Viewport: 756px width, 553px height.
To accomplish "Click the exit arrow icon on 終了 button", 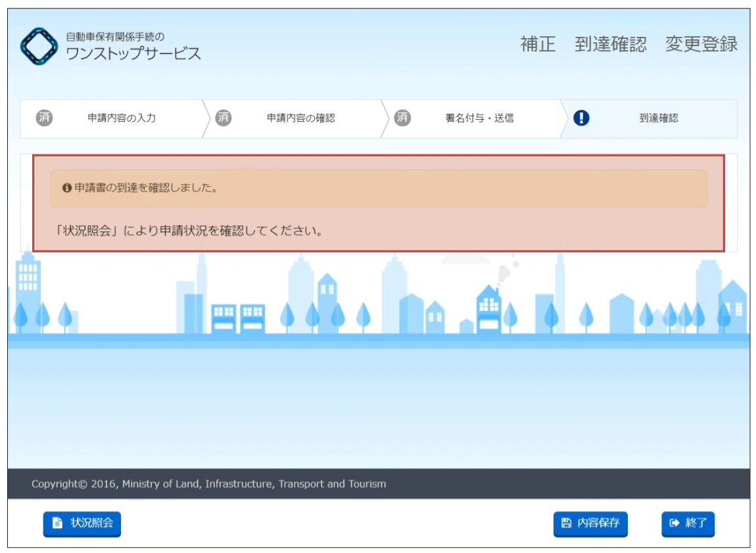I will (x=674, y=523).
